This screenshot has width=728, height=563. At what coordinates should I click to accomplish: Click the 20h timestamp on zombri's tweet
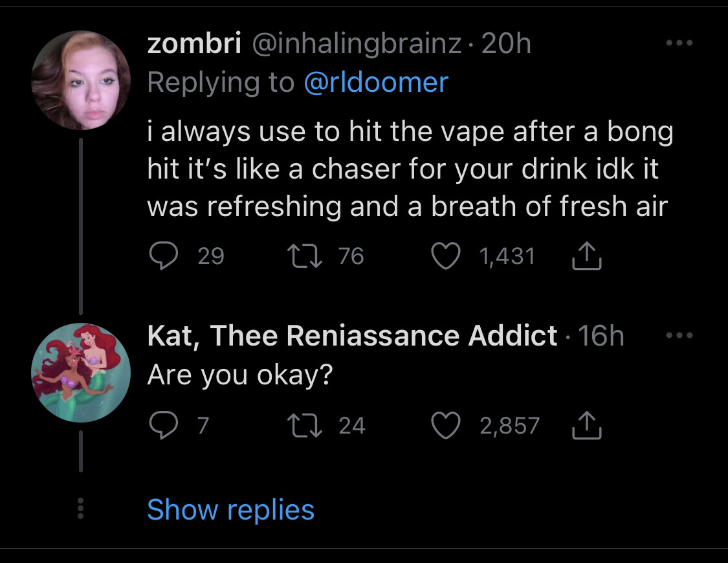coord(507,44)
